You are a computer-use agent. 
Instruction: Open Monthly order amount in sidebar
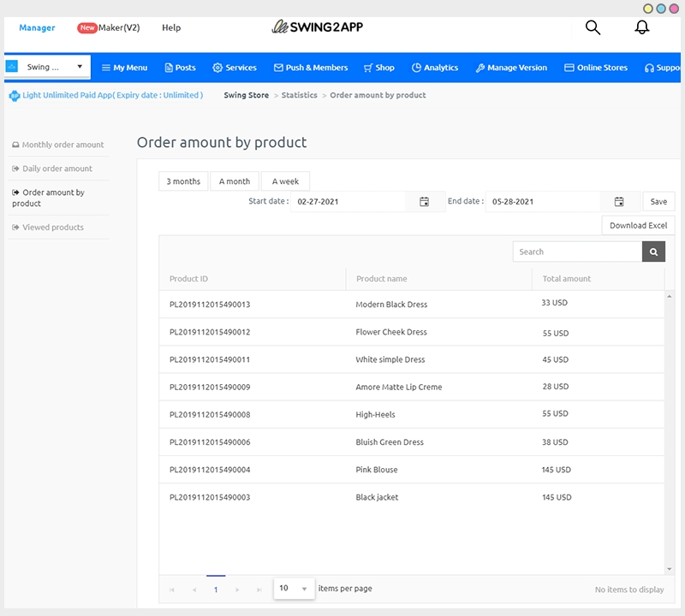point(63,145)
